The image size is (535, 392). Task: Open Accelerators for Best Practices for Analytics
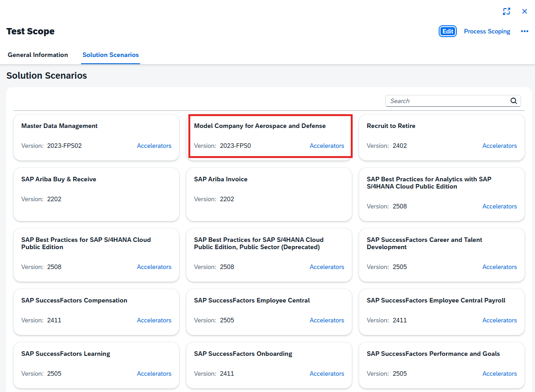click(x=499, y=206)
